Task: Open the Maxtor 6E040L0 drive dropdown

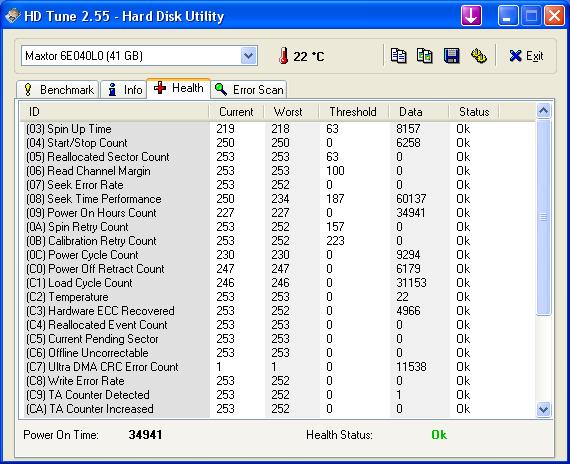Action: click(x=249, y=56)
